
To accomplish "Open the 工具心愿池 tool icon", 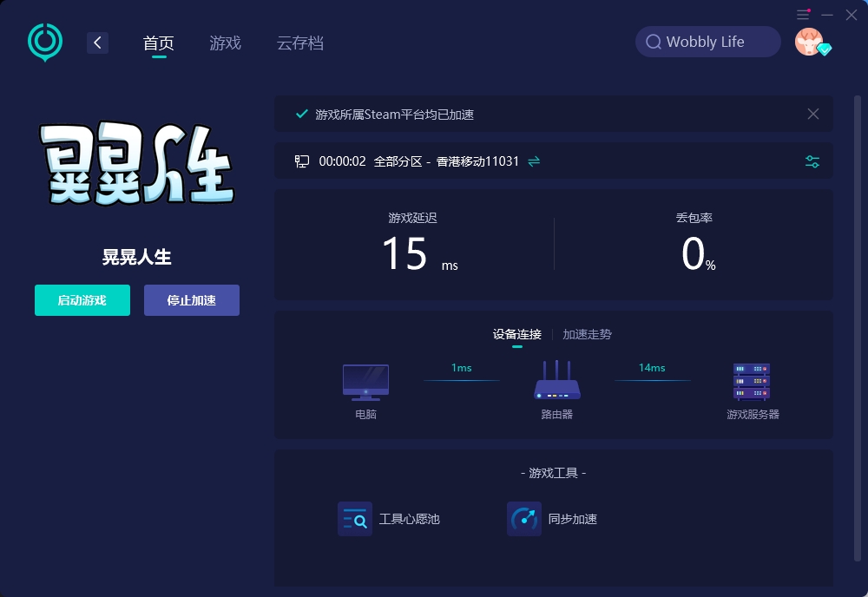I will [x=355, y=518].
